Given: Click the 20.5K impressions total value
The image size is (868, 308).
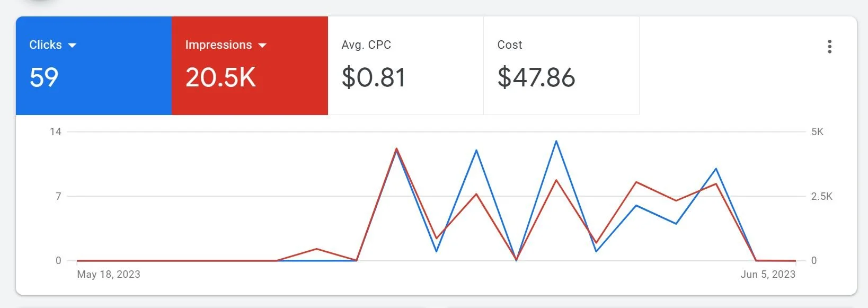Looking at the screenshot, I should (x=220, y=77).
